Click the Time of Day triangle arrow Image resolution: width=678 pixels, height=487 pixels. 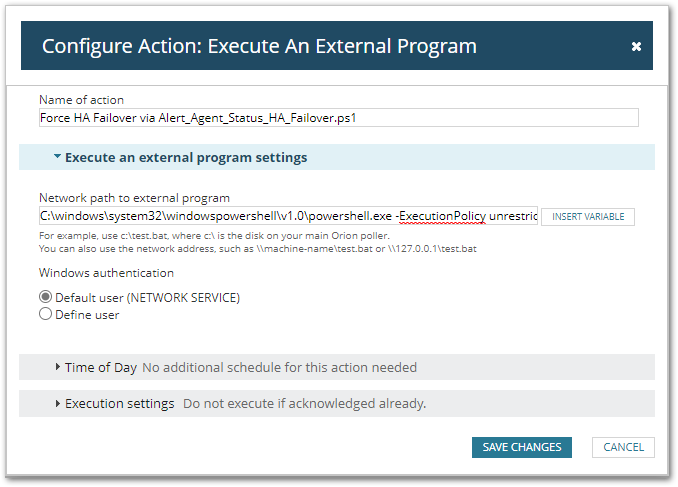pos(58,367)
